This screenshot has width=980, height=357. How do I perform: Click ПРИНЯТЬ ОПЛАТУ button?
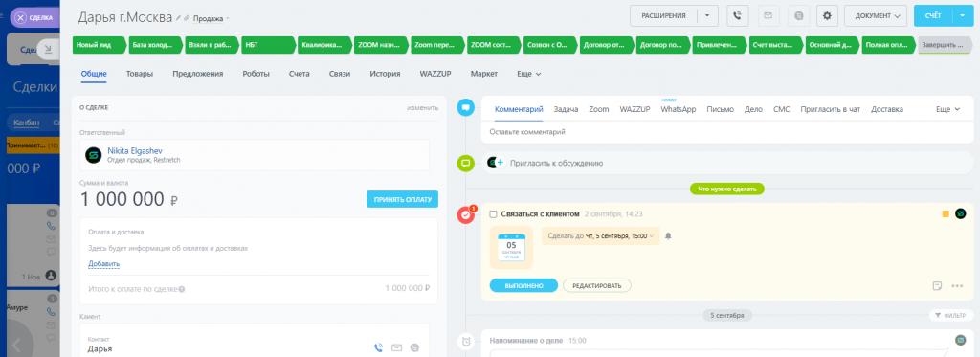(403, 199)
